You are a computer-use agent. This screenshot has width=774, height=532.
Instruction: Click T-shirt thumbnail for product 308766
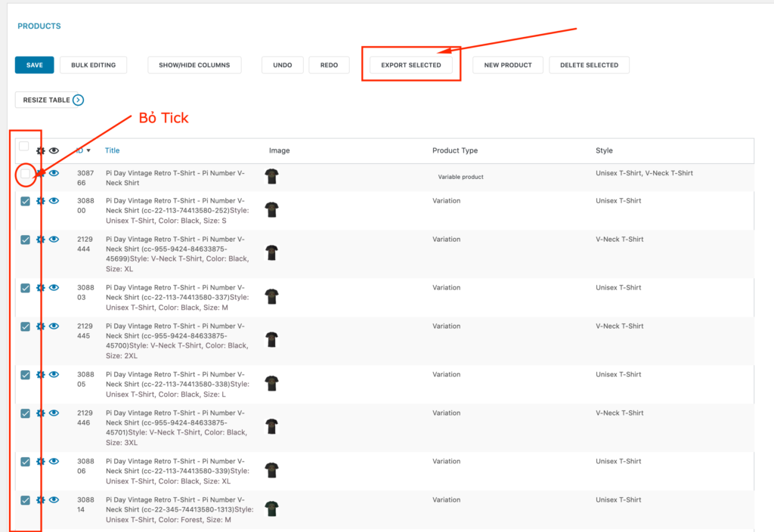pos(271,176)
